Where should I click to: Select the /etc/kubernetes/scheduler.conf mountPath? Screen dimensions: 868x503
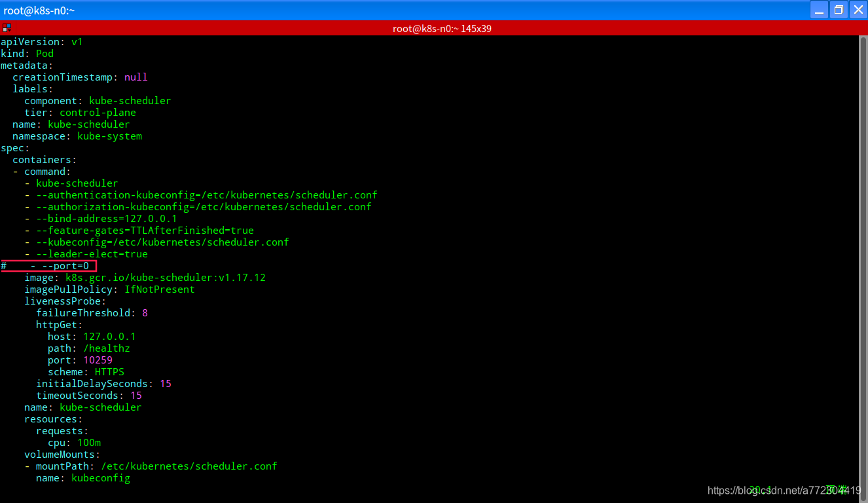(x=189, y=466)
